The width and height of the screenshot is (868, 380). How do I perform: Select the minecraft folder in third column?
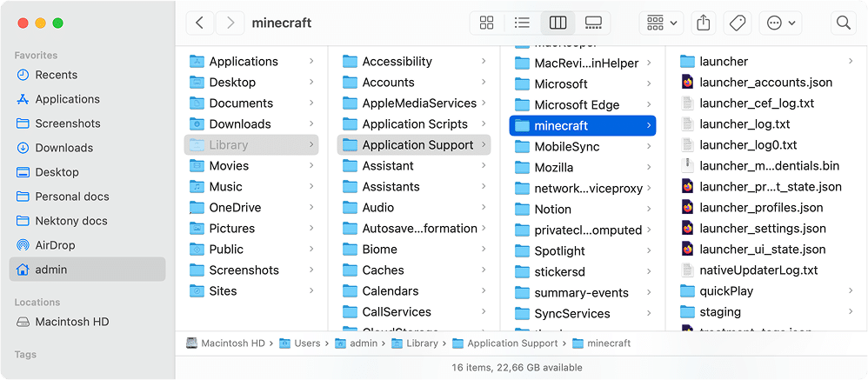pos(583,126)
